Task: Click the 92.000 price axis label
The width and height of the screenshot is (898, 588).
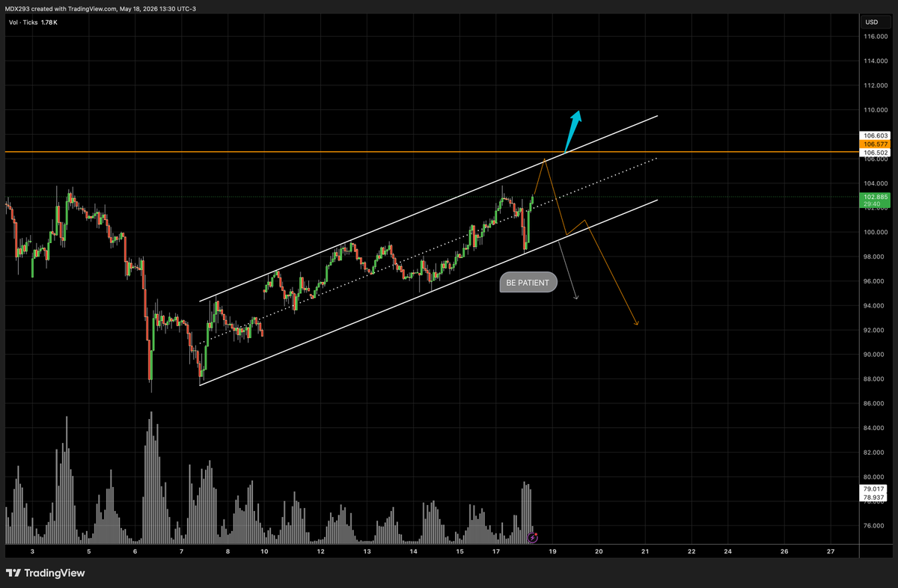Action: pos(875,330)
